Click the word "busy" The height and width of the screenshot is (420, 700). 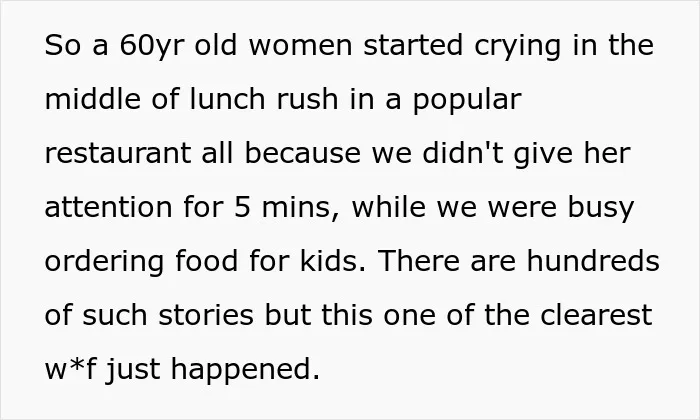click(x=601, y=208)
